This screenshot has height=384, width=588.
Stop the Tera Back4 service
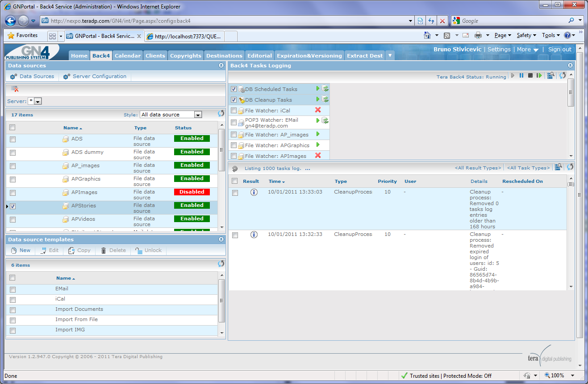[530, 76]
